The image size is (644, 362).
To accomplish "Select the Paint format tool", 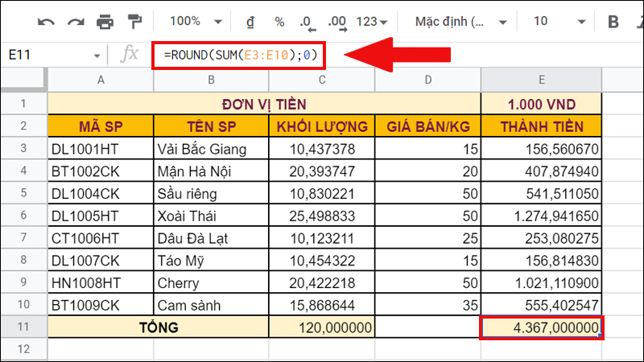I will [x=134, y=21].
